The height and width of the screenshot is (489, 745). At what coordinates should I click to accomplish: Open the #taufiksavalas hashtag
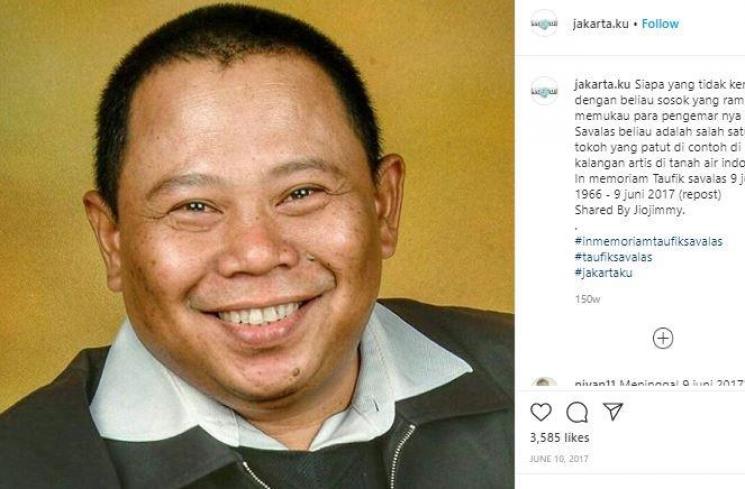pos(613,257)
